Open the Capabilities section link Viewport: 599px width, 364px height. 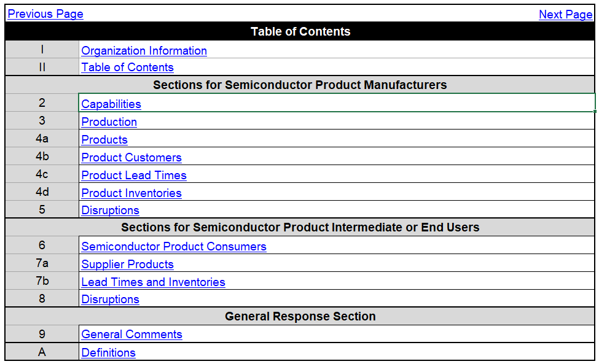coord(111,104)
